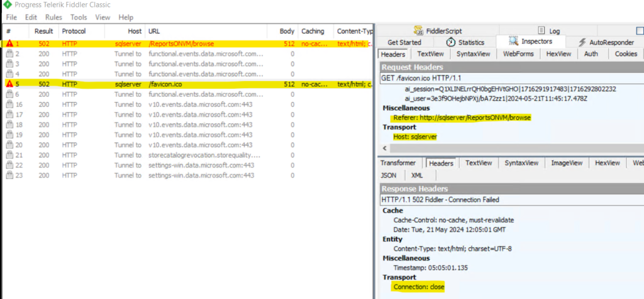This screenshot has height=299, width=644.
Task: Click the lock icon on session 16
Action: click(9, 104)
